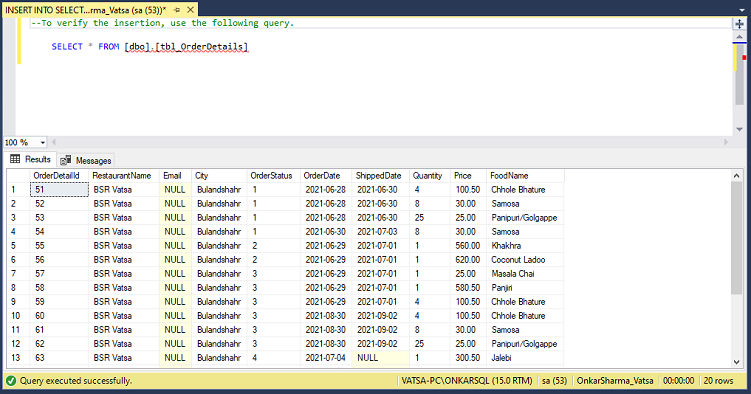Open the active documents dropdown arrow

click(x=742, y=10)
